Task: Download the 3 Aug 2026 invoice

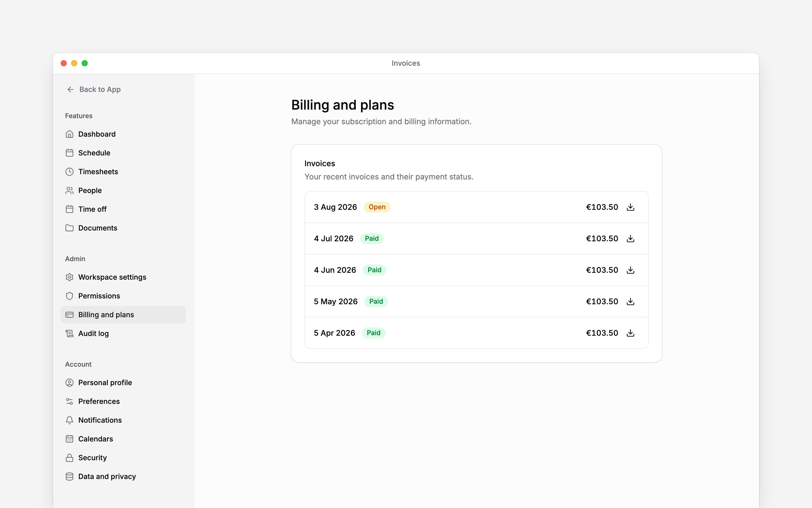Action: [x=630, y=207]
